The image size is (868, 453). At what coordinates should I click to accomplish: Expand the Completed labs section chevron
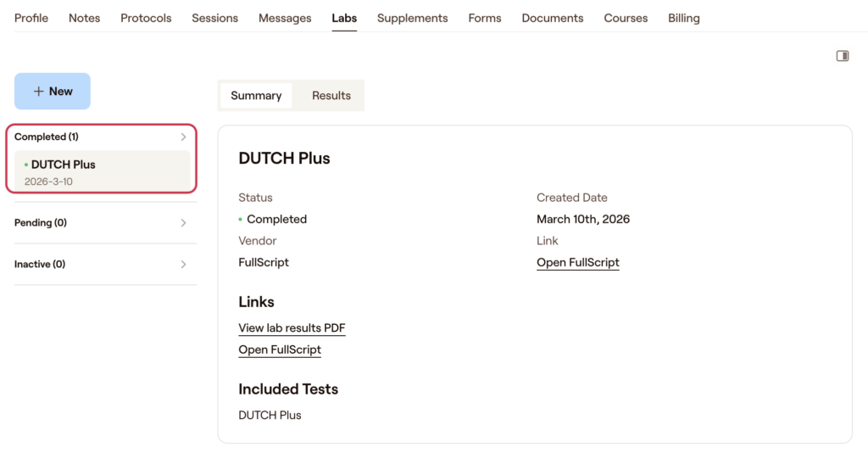click(183, 137)
